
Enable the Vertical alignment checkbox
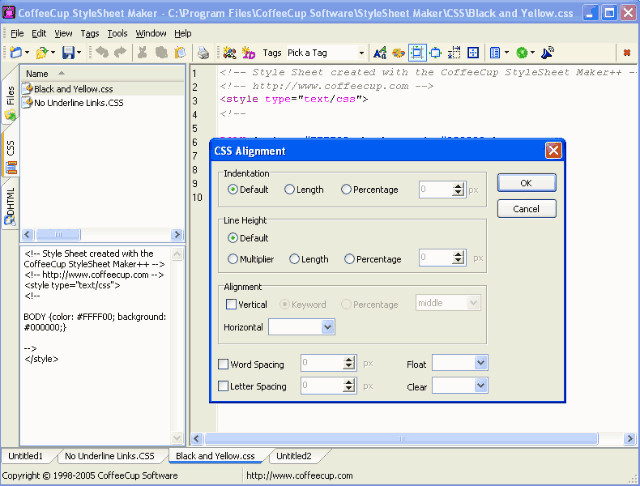[x=231, y=304]
